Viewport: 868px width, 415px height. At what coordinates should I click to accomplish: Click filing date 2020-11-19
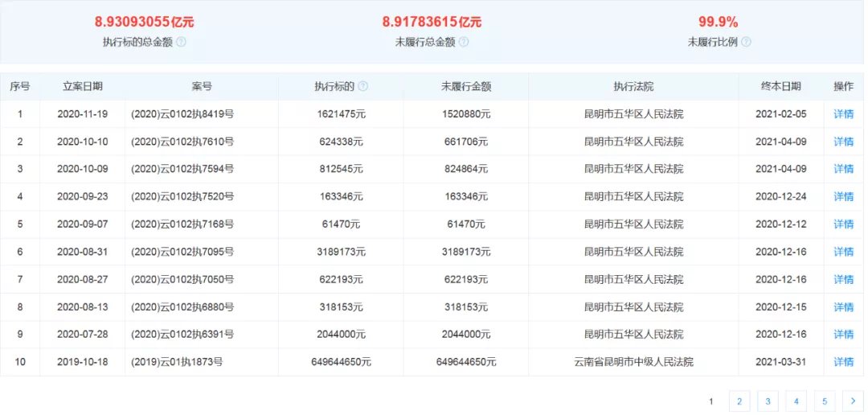pyautogui.click(x=83, y=114)
